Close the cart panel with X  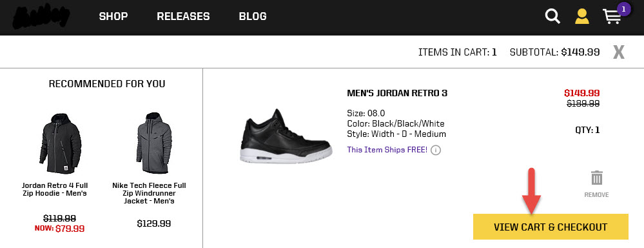click(x=618, y=52)
